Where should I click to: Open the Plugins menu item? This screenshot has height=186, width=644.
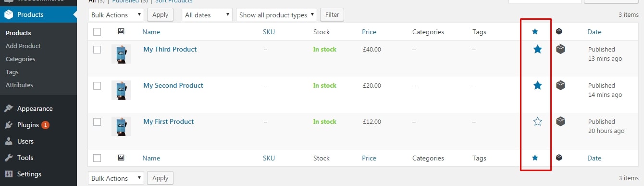click(x=28, y=125)
